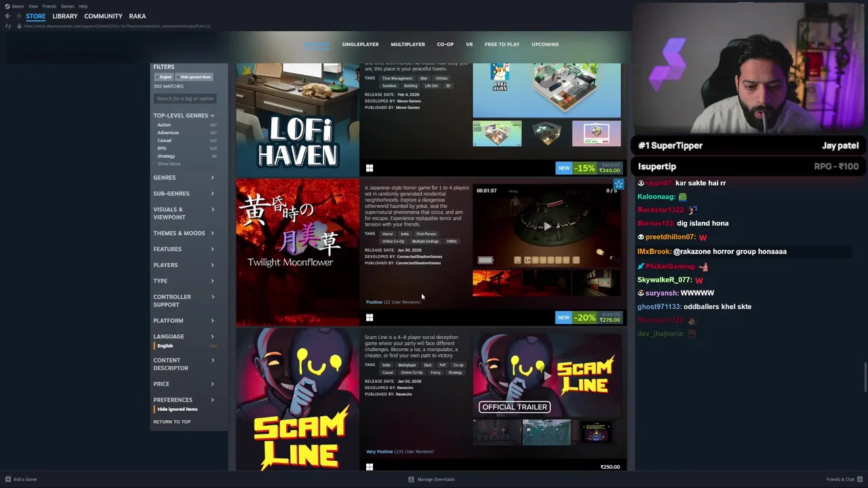
Task: Open the Community section
Action: point(103,16)
